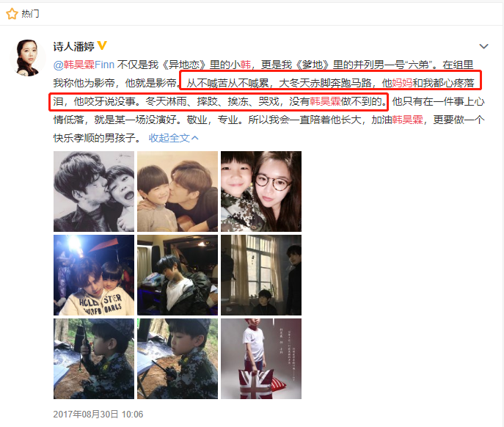The image size is (504, 427).
Task: Click the red 妈妈 keyword link
Action: click(402, 84)
